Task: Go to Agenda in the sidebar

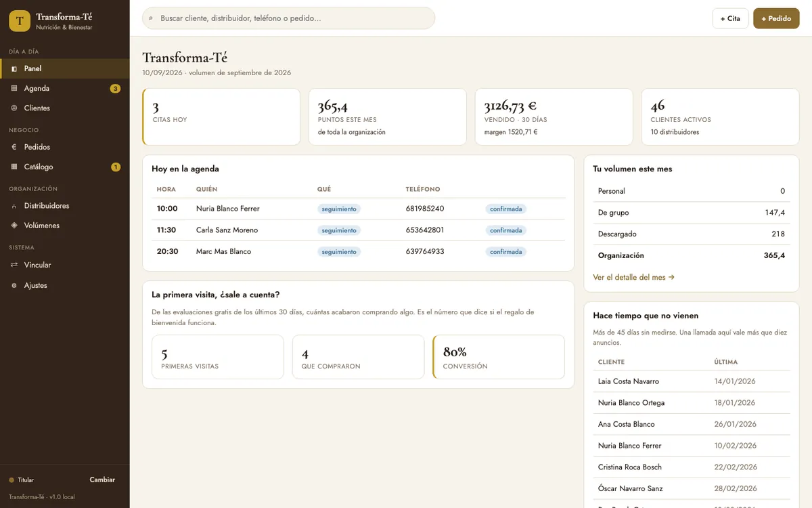Action: [x=64, y=88]
